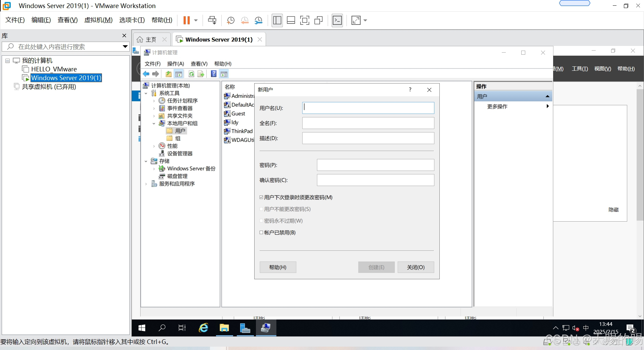This screenshot has height=350, width=644.
Task: Collapse the 我的计算机 node in the library
Action: click(x=7, y=61)
